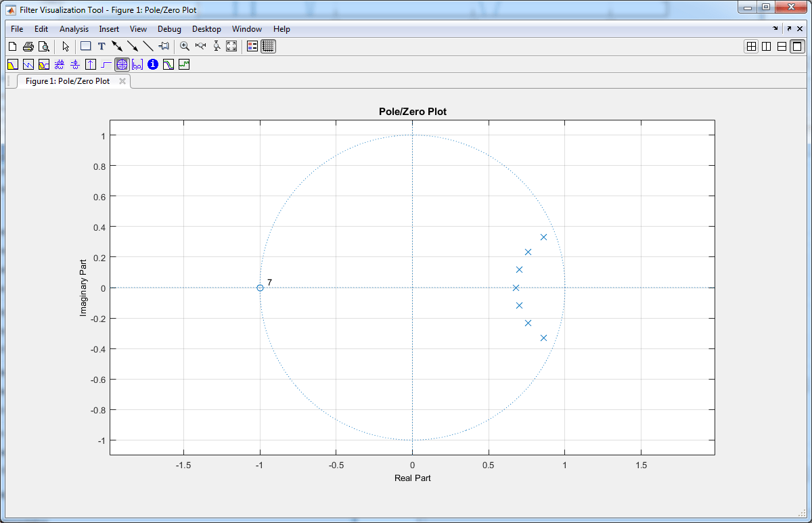Show Group Delay Response plot
The width and height of the screenshot is (812, 523).
tap(60, 65)
